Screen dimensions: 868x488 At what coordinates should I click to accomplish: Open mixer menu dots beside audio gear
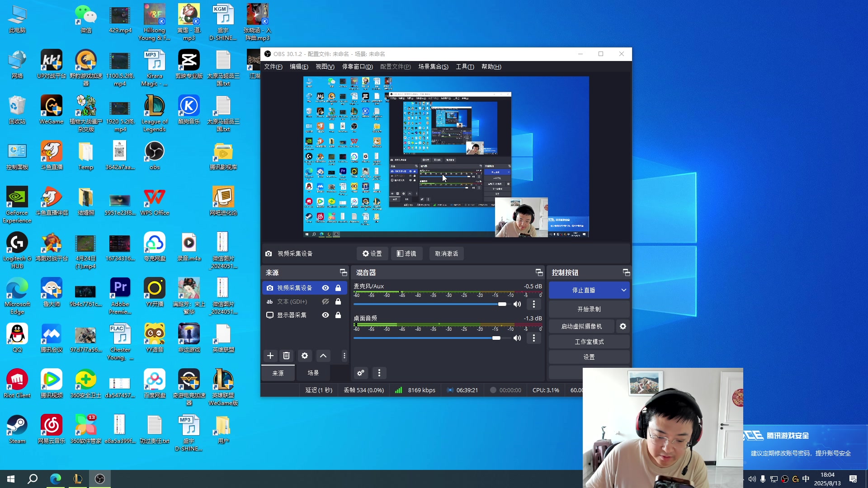(x=379, y=373)
